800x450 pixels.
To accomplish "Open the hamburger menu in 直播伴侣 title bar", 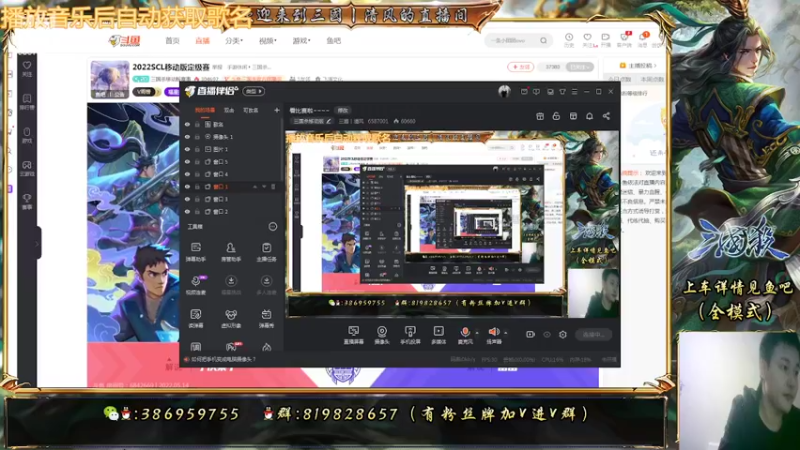I will pos(574,92).
